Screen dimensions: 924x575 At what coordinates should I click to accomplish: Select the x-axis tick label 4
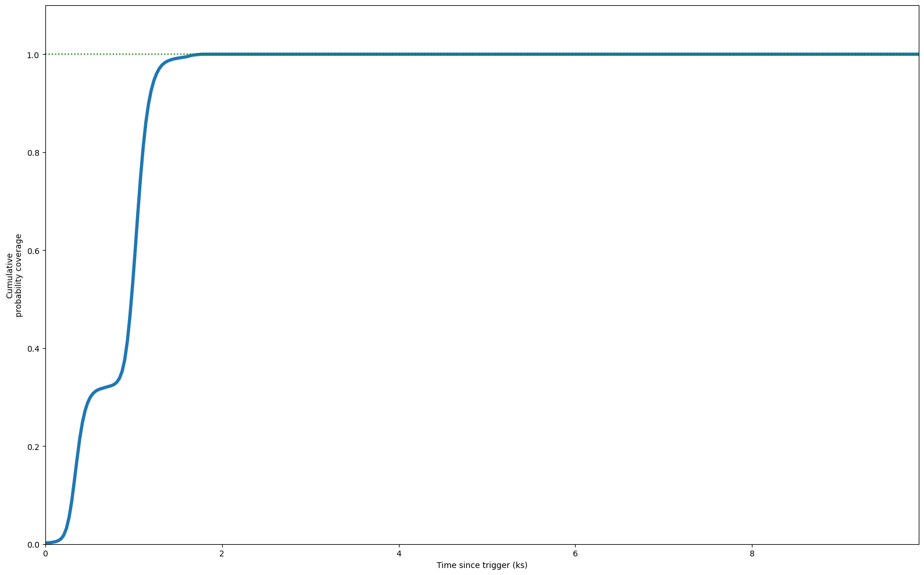(399, 553)
